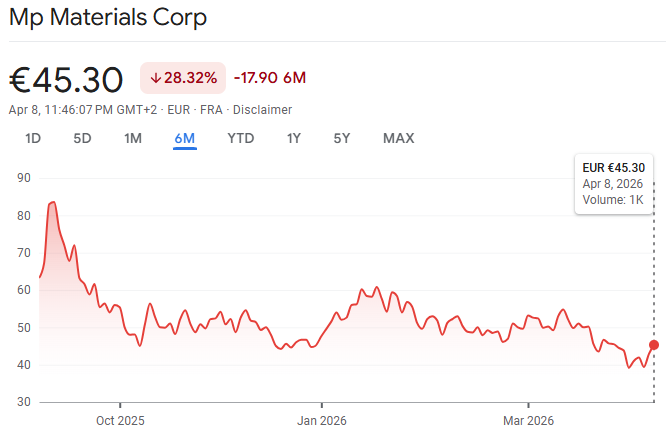Click the Jan 2026 axis label

[x=322, y=421]
